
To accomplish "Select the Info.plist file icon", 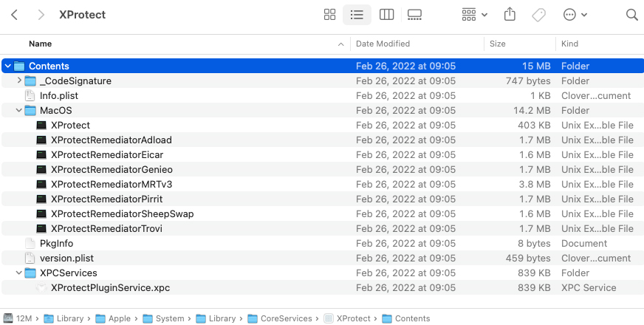I will [30, 96].
